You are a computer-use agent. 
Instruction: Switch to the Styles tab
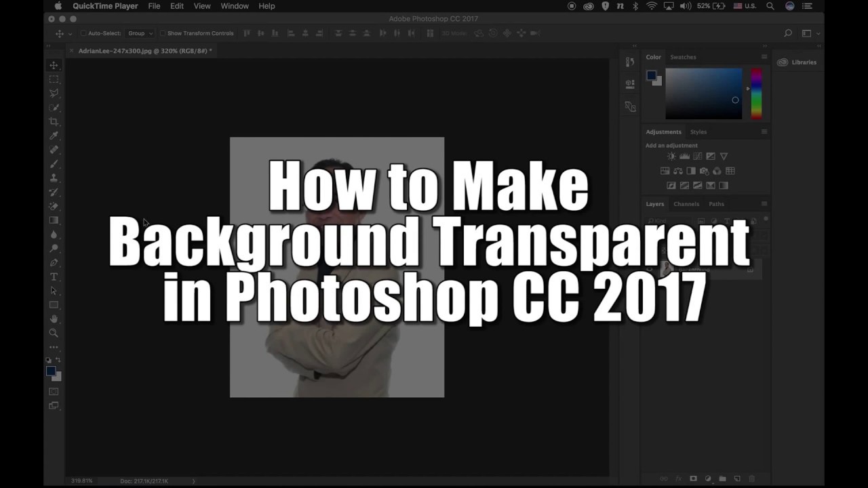(698, 131)
